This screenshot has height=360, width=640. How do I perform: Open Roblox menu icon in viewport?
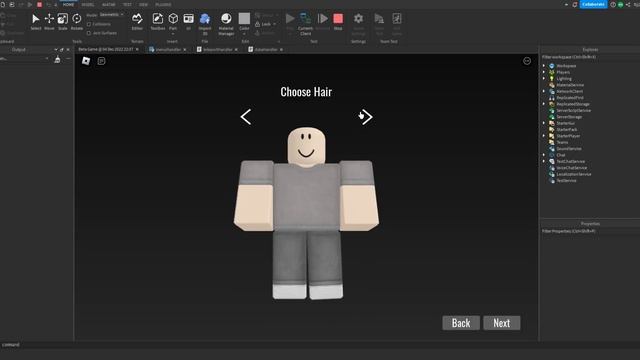tap(86, 61)
